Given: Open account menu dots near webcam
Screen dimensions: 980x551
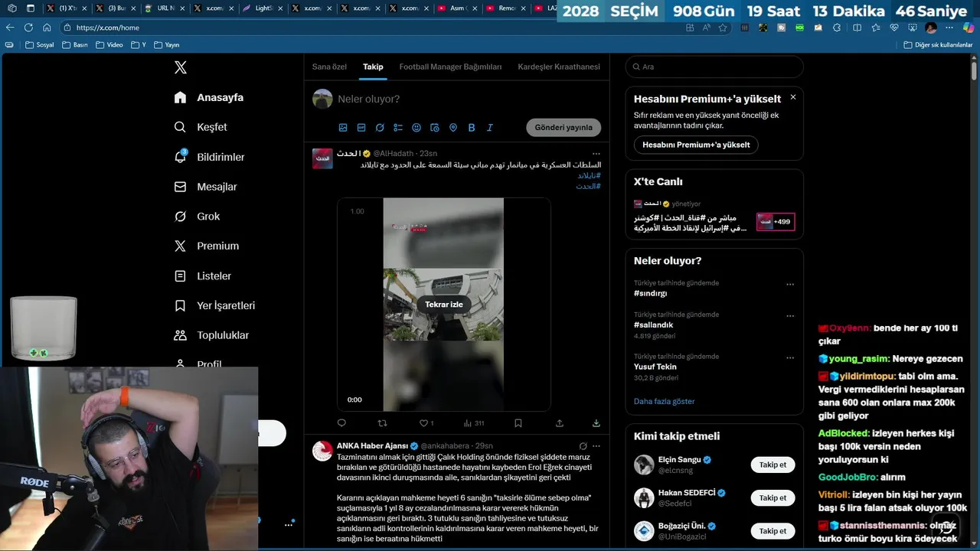Looking at the screenshot, I should click(289, 525).
